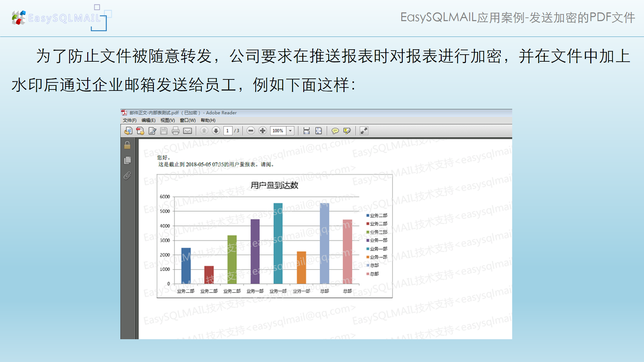Open the 窗口(W) menu
644x362 pixels.
(x=187, y=120)
